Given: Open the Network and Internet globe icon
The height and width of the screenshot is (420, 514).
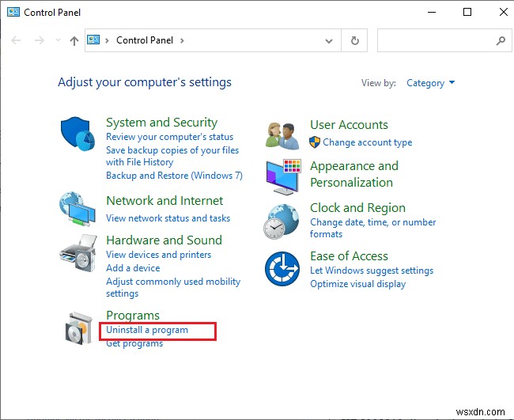Looking at the screenshot, I should 77,210.
